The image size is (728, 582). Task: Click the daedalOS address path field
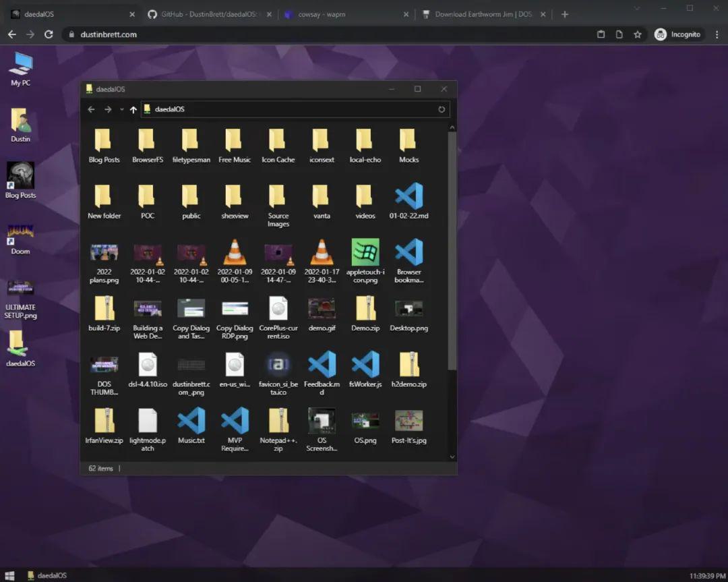pos(290,109)
